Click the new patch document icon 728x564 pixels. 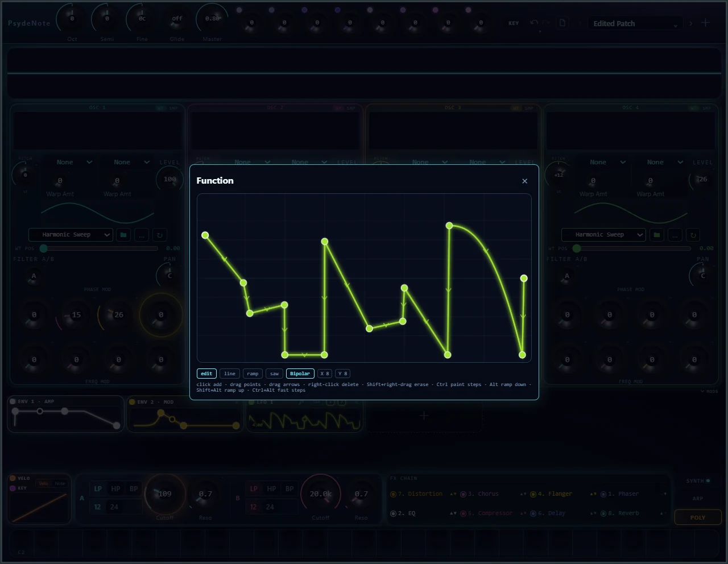[x=562, y=23]
